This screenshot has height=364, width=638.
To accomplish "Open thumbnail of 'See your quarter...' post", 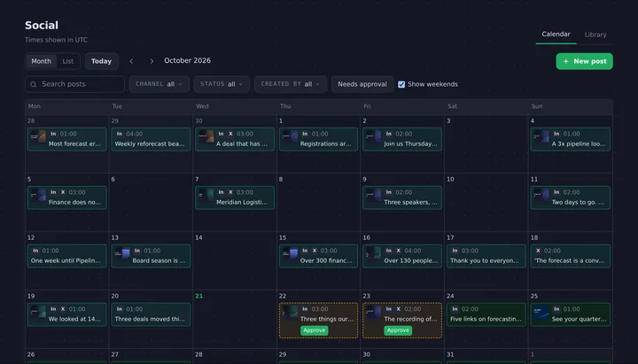I will pos(541,312).
